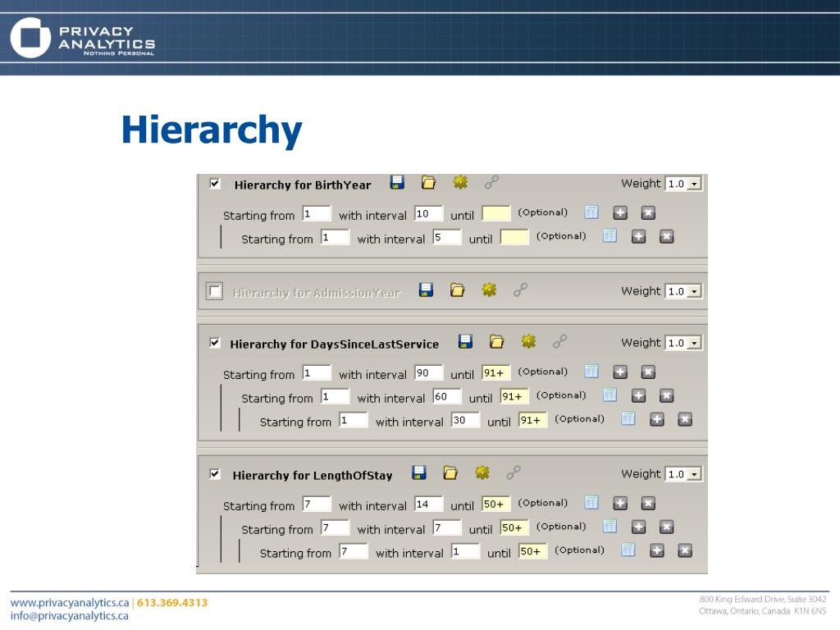Click until field on DaysSinceLastService interval 60 row

click(514, 396)
